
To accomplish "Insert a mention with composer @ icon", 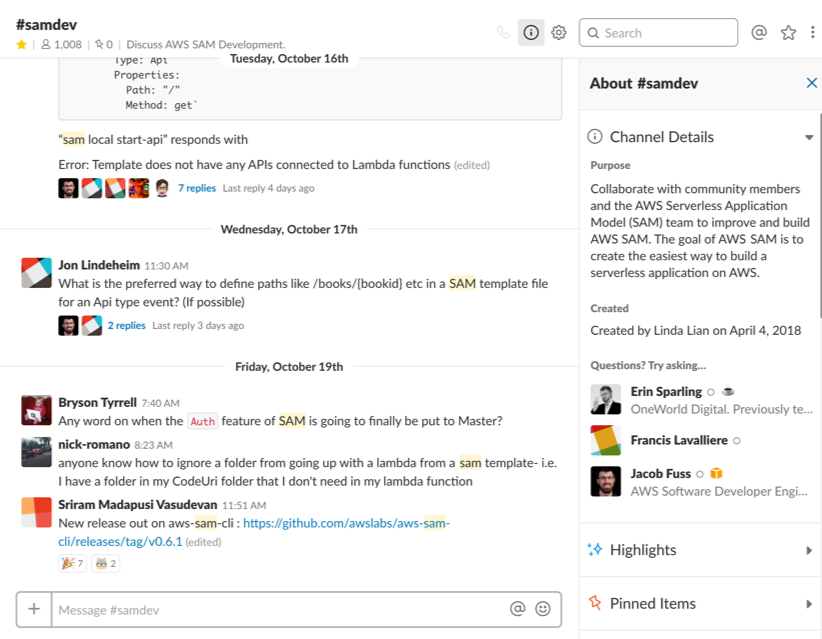I will 517,609.
